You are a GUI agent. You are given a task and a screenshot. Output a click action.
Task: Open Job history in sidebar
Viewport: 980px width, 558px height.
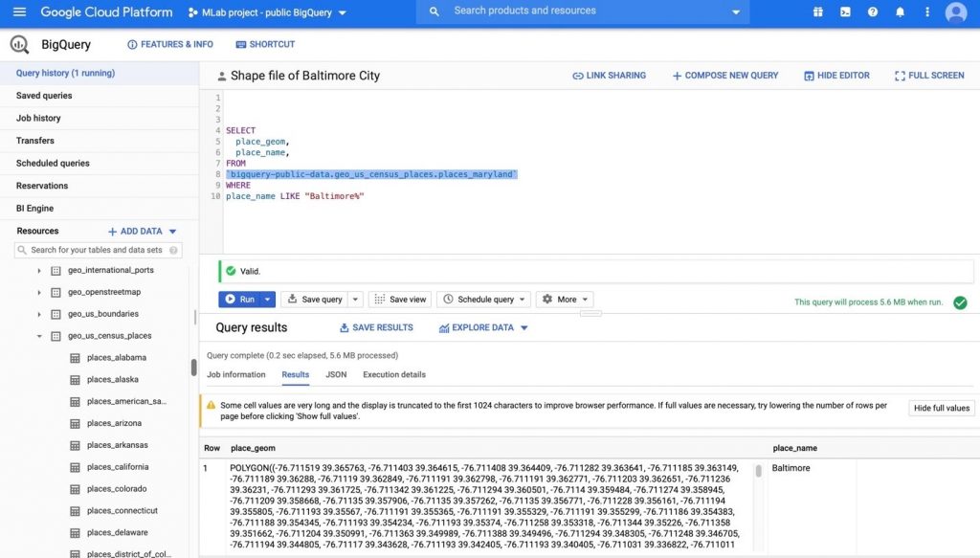(x=100, y=118)
